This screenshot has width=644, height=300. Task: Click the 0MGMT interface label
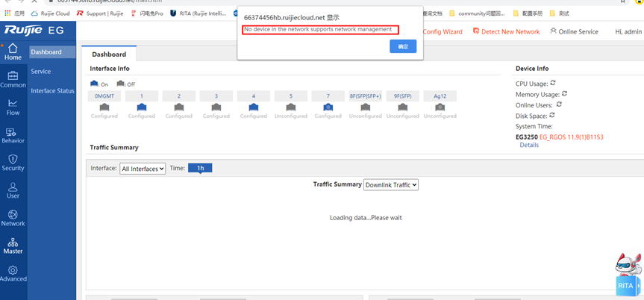click(104, 96)
